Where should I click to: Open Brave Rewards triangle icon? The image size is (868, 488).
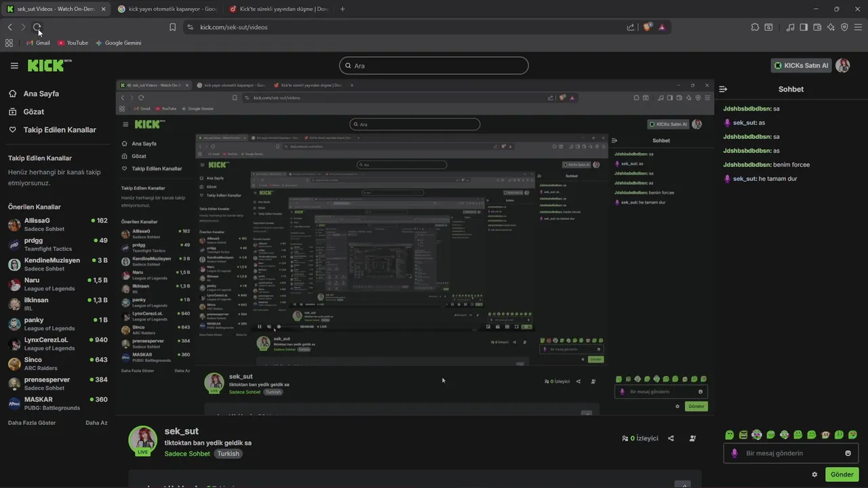tap(662, 27)
